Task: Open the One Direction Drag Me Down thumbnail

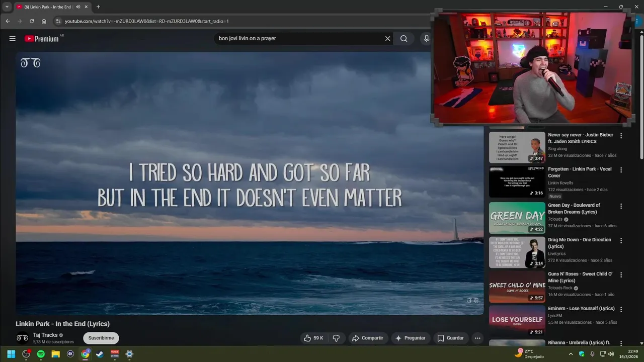Action: (x=517, y=252)
